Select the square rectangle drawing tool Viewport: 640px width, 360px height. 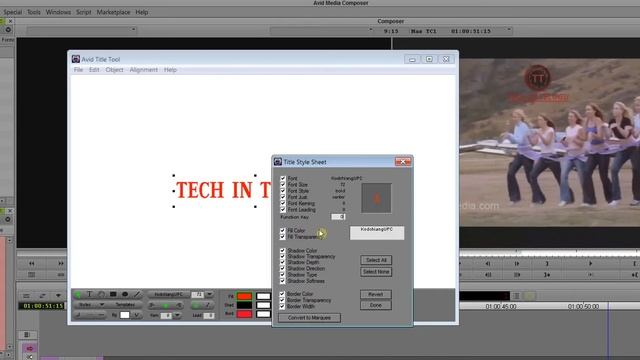113,294
